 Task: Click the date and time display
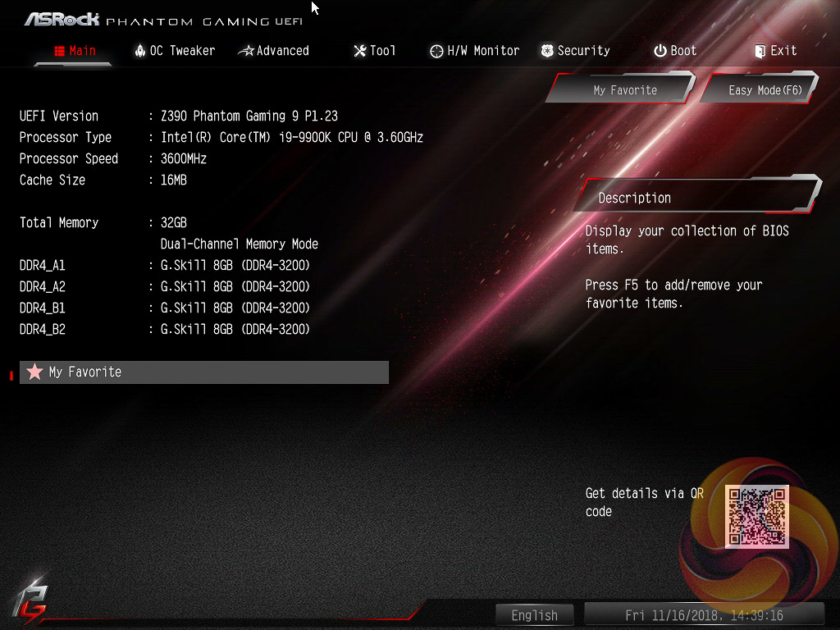pyautogui.click(x=704, y=615)
